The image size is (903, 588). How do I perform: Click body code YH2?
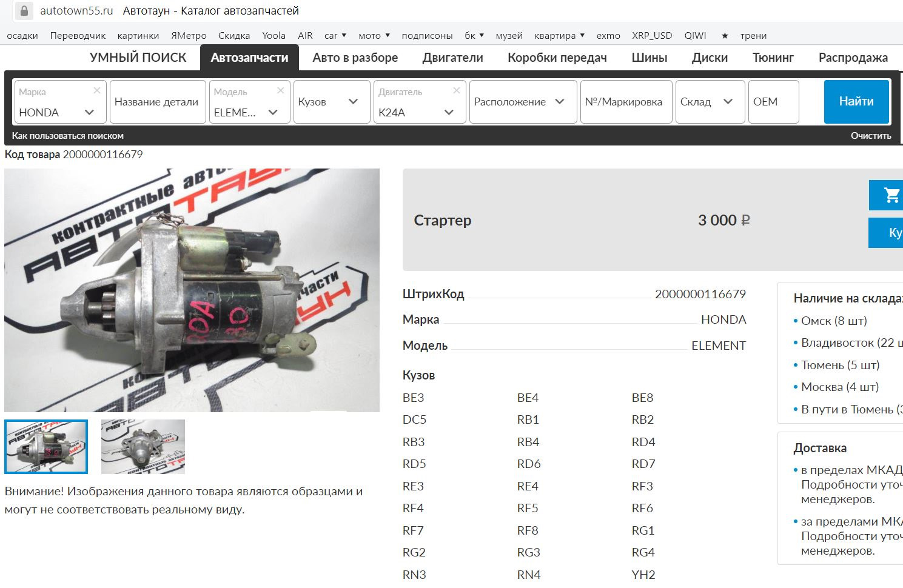pos(643,575)
